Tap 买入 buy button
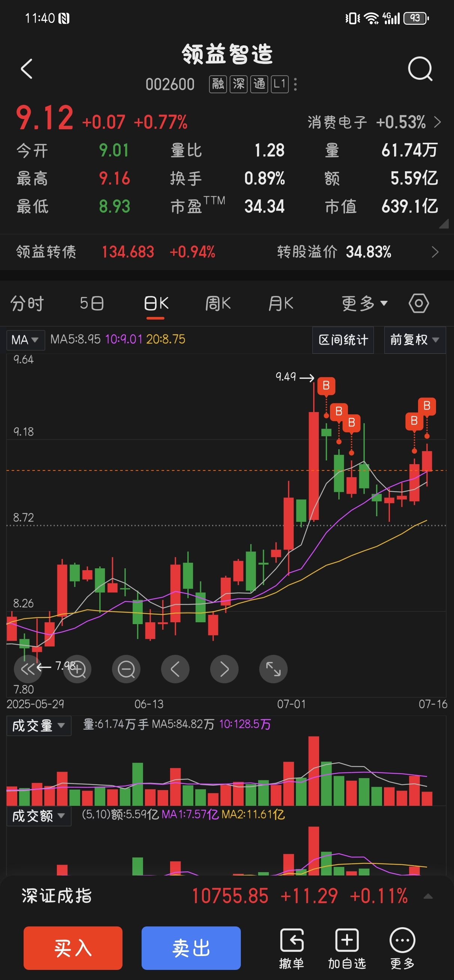 pos(73,948)
